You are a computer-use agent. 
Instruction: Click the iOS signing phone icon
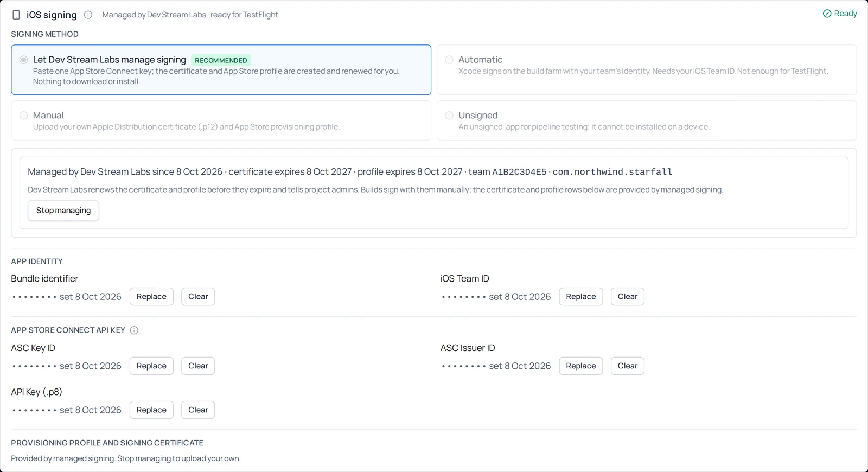[x=16, y=15]
